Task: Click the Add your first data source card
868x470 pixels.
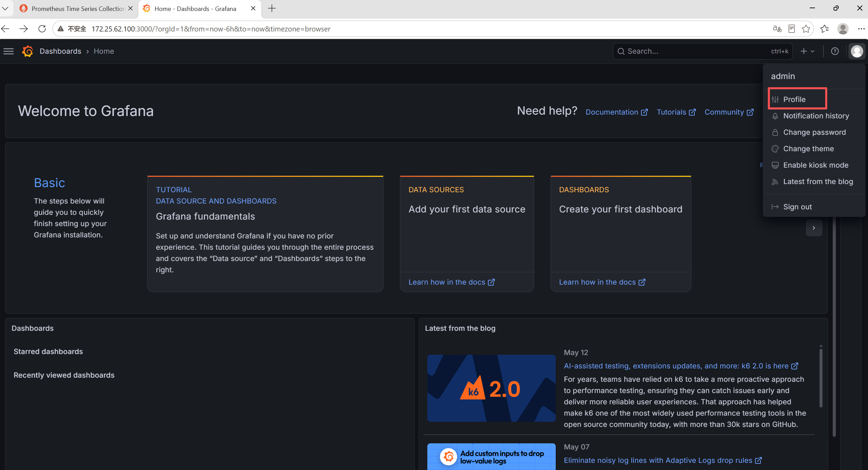Action: click(x=467, y=224)
